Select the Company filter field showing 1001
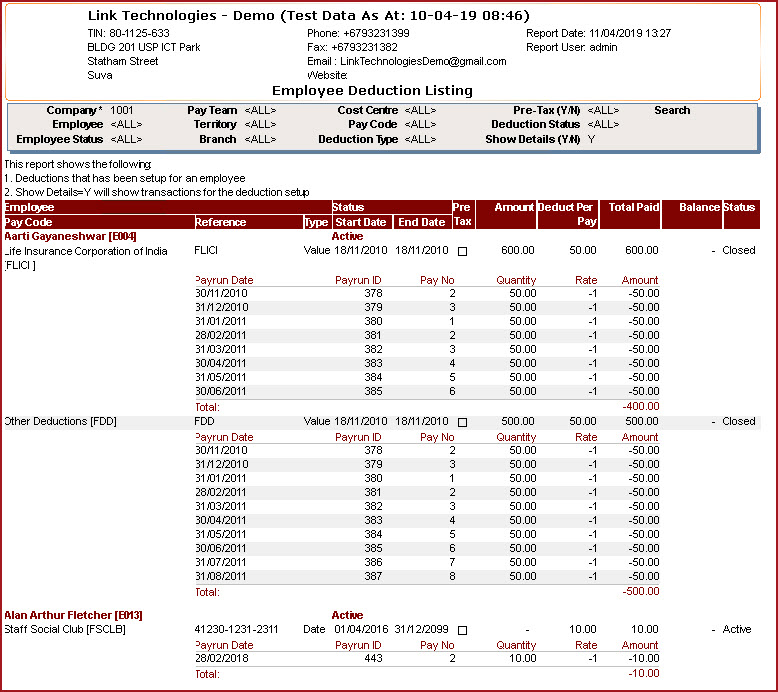Image resolution: width=778 pixels, height=692 pixels. (122, 110)
